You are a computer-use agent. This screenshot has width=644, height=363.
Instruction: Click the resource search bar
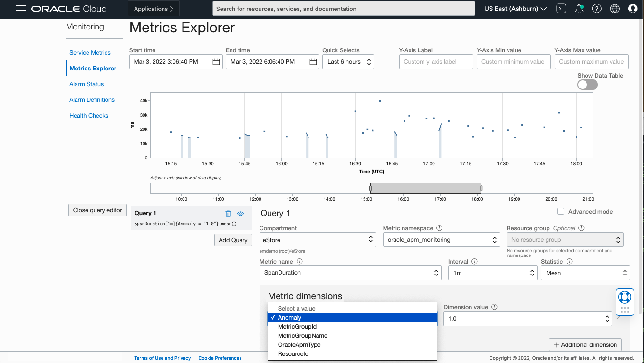344,8
